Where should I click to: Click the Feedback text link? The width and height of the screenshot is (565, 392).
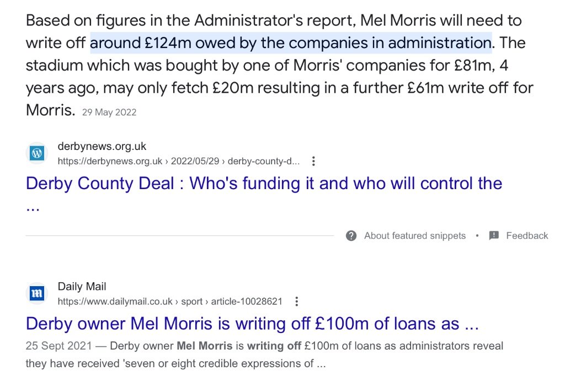(x=527, y=236)
